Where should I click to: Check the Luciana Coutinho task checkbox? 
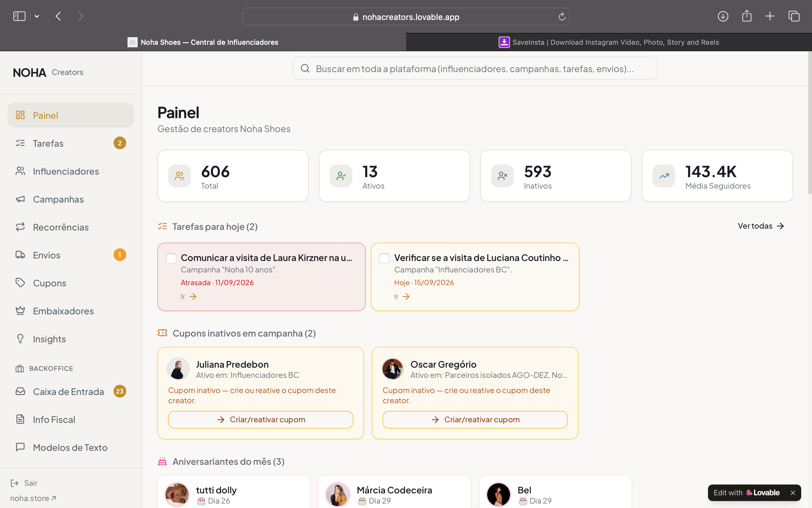click(x=384, y=258)
